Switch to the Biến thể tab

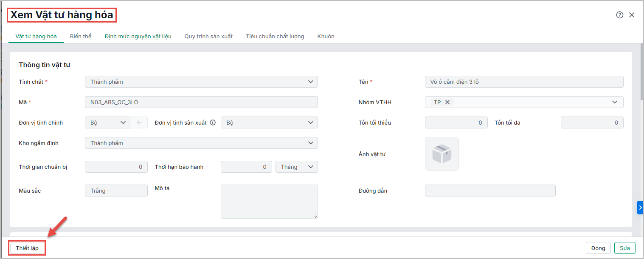pos(81,36)
